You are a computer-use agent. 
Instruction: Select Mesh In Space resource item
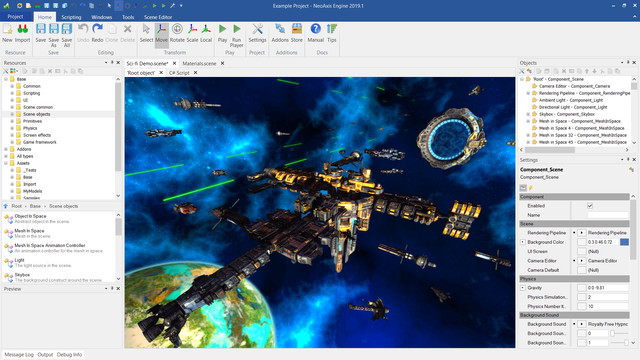pyautogui.click(x=29, y=231)
